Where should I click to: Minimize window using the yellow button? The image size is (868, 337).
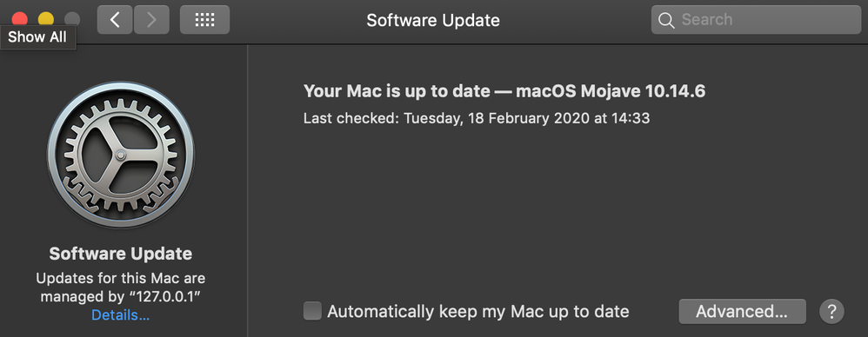[x=45, y=19]
